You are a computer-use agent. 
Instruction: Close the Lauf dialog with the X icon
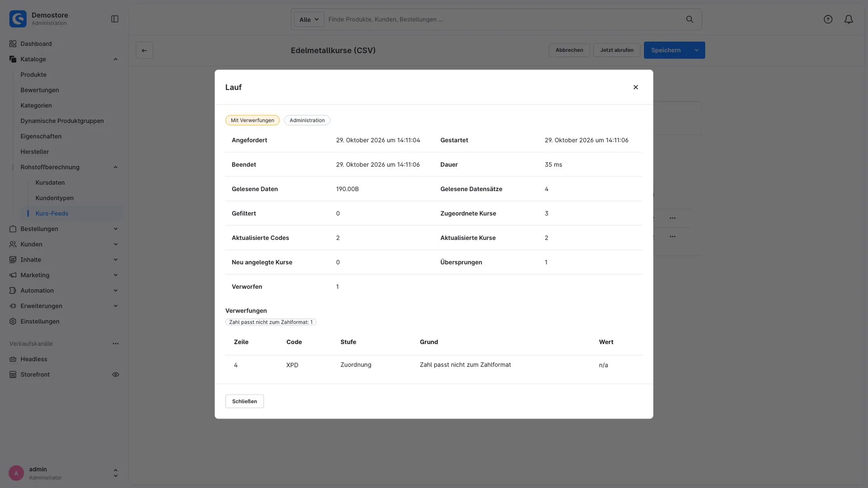click(x=636, y=87)
